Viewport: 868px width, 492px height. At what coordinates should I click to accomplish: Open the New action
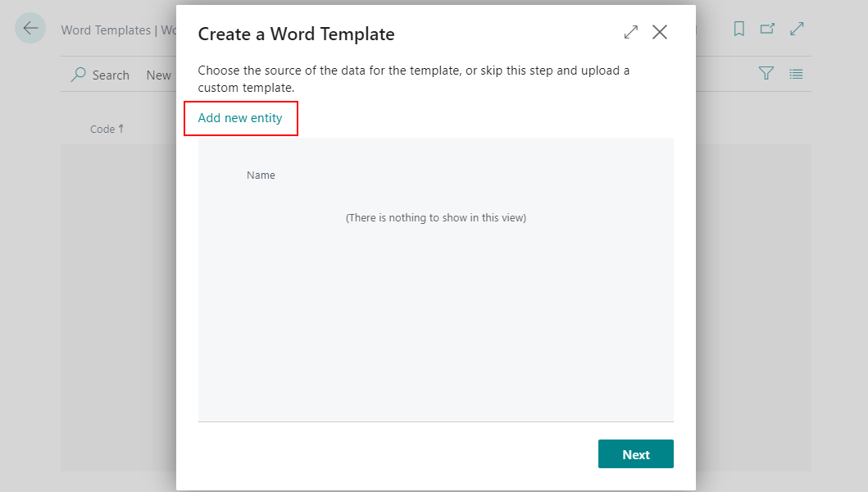point(159,75)
